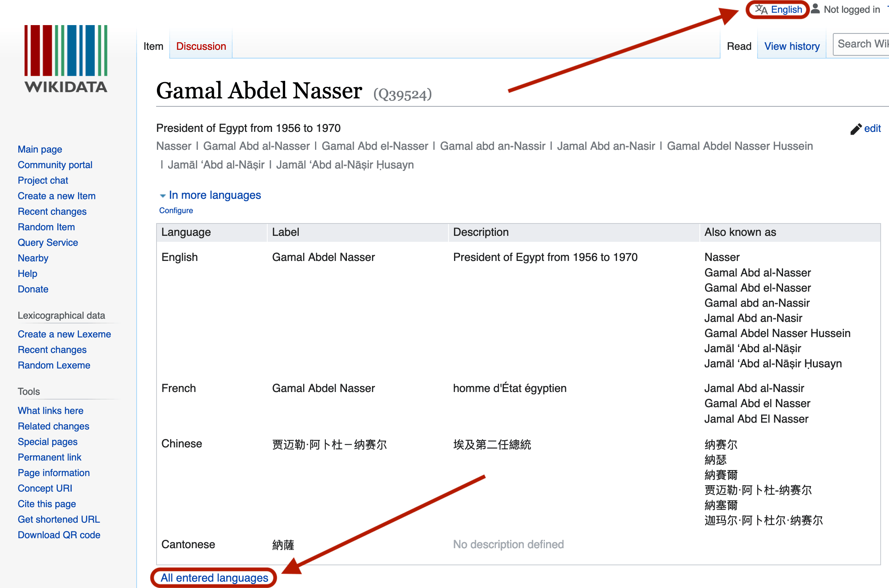Image resolution: width=889 pixels, height=588 pixels.
Task: Click the French alias Jamal Abd El Nasser
Action: click(756, 419)
